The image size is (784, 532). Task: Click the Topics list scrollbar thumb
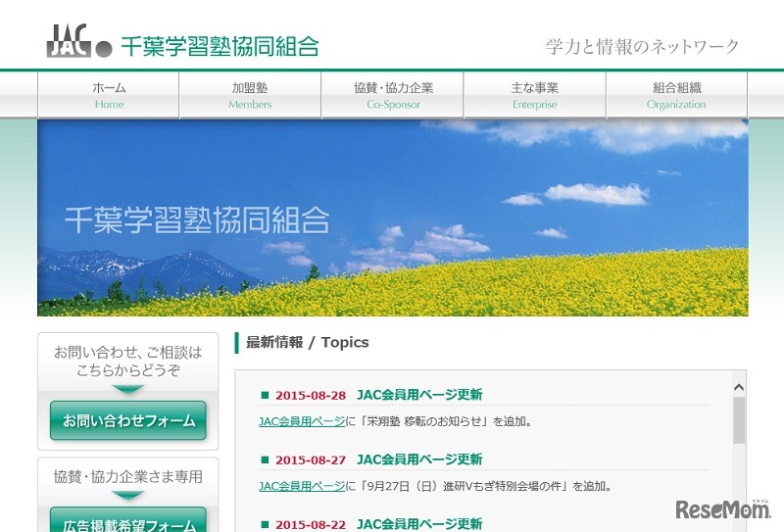(x=739, y=420)
